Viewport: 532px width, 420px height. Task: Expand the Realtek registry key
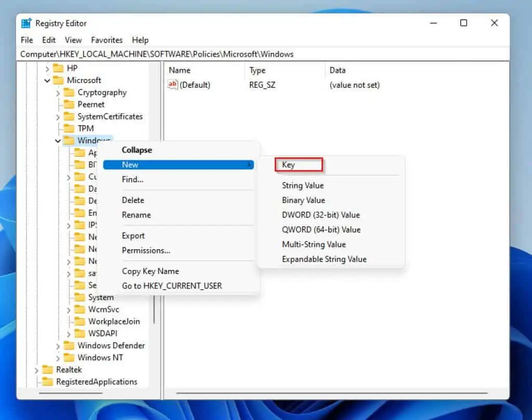35,370
